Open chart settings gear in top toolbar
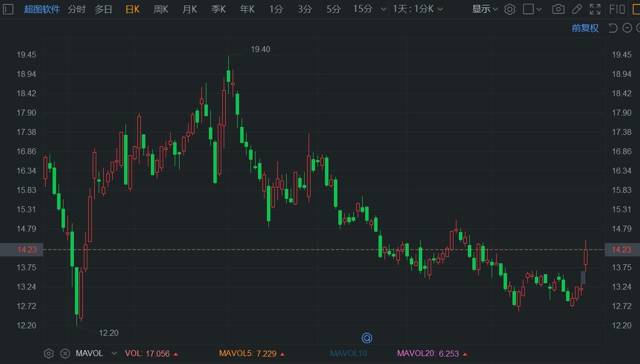This screenshot has height=364, width=640. click(x=510, y=9)
